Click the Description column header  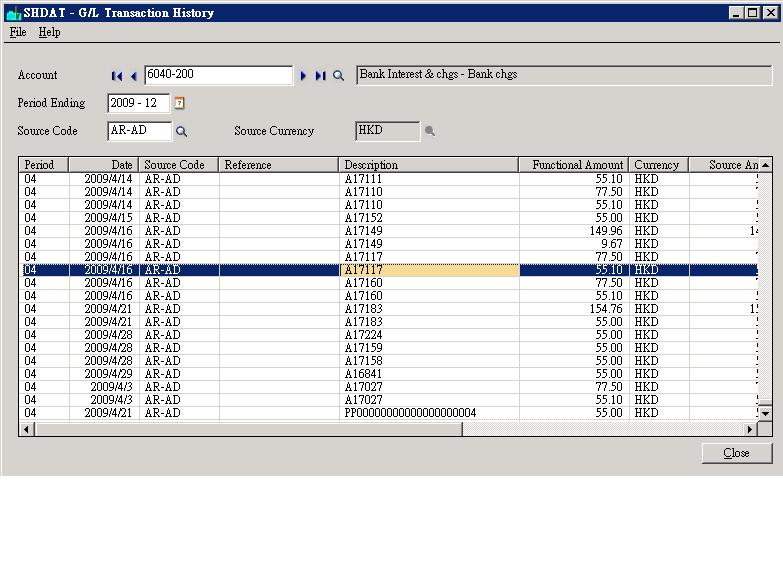coord(428,165)
